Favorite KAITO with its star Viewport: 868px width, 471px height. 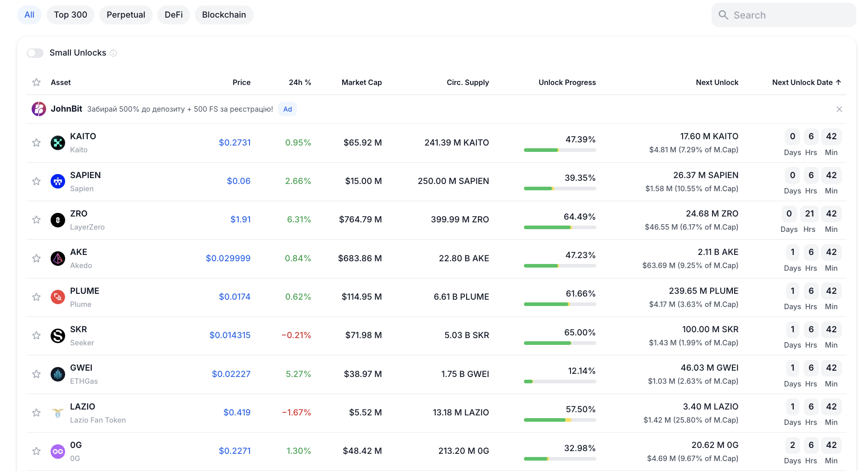[x=37, y=143]
